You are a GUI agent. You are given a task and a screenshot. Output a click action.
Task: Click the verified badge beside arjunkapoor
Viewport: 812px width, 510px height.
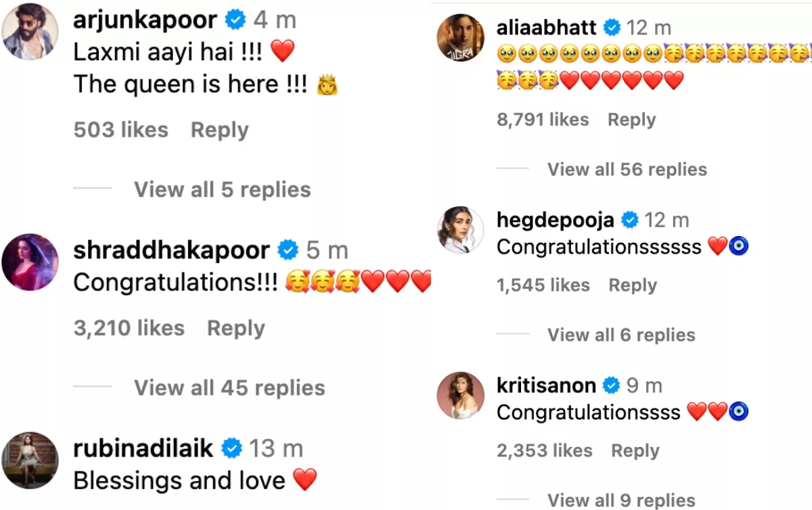[235, 20]
